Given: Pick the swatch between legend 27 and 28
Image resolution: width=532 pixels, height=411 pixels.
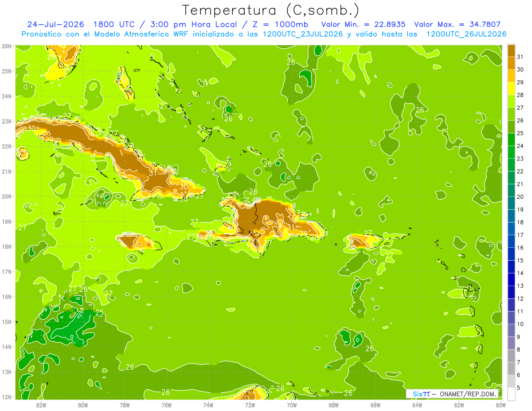Looking at the screenshot, I should coord(511,101).
